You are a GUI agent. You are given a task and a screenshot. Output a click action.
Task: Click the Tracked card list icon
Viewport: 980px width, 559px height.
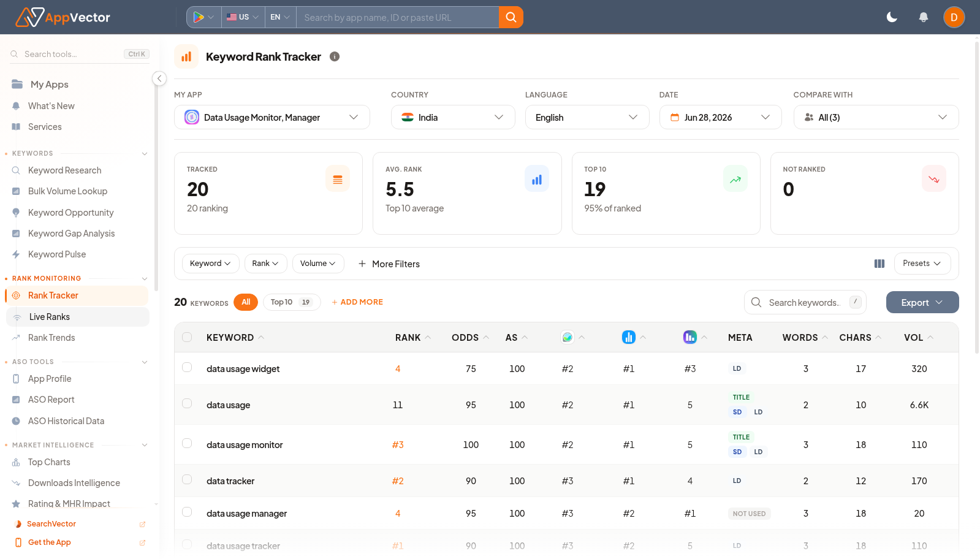[337, 179]
